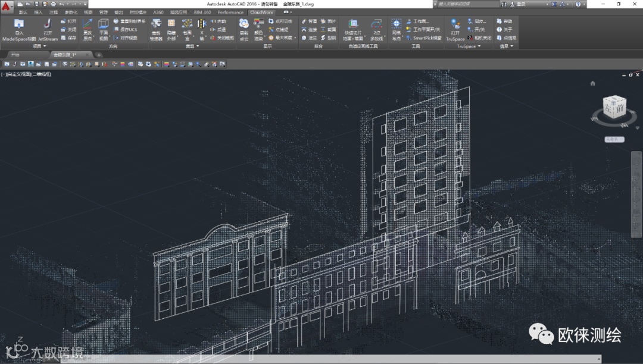The width and height of the screenshot is (643, 364).
Task: Open JetStream with the 打开 JetStream icon
Action: click(x=48, y=25)
